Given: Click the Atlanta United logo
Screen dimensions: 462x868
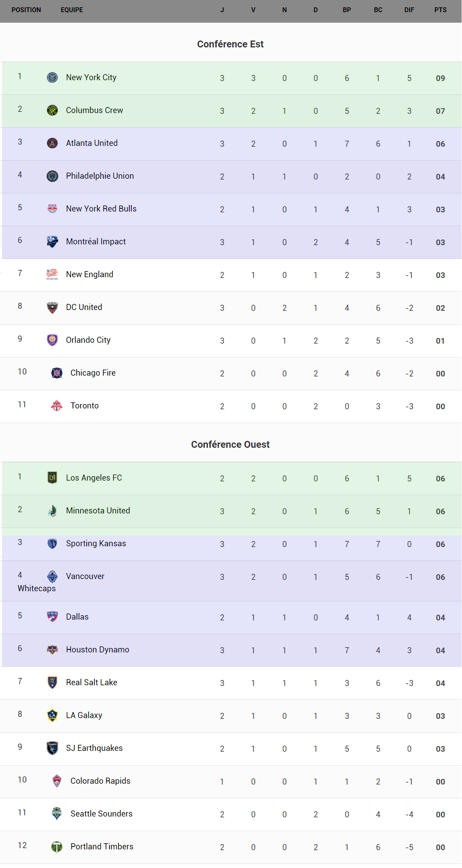Looking at the screenshot, I should tap(52, 143).
